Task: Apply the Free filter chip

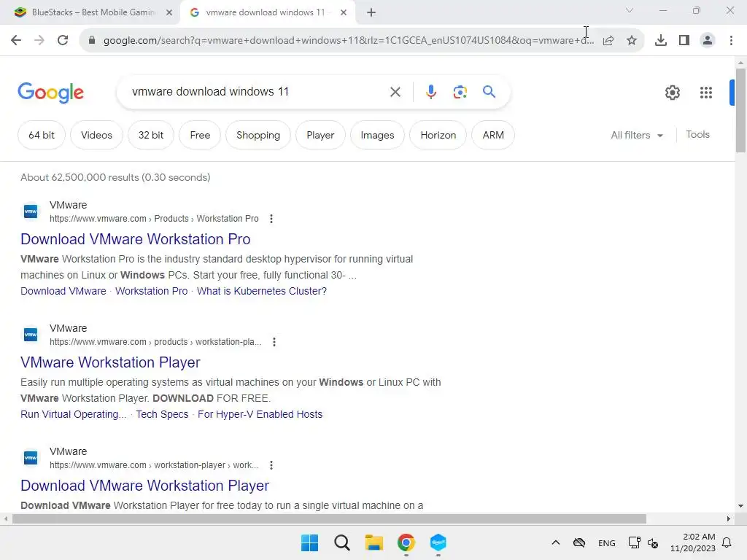Action: (x=200, y=135)
